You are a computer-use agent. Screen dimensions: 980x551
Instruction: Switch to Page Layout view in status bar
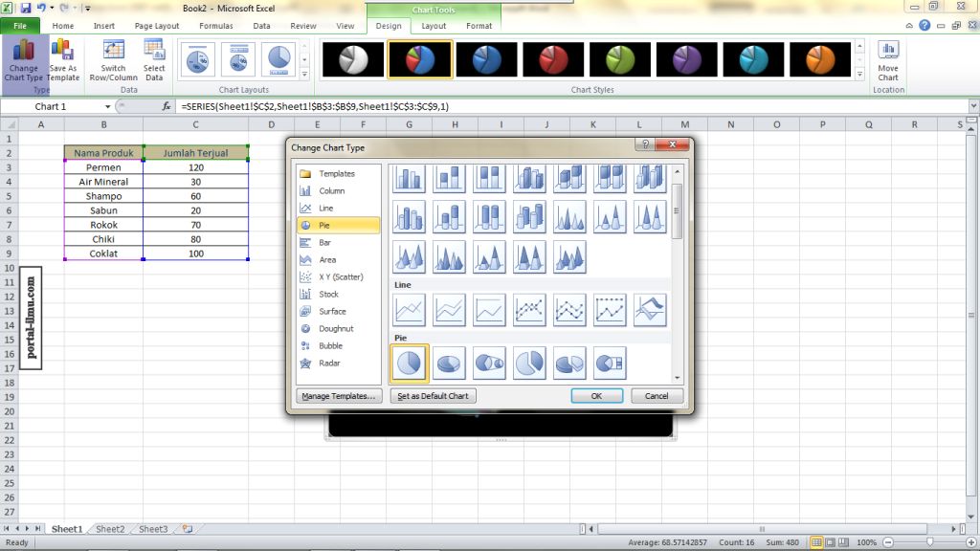830,542
